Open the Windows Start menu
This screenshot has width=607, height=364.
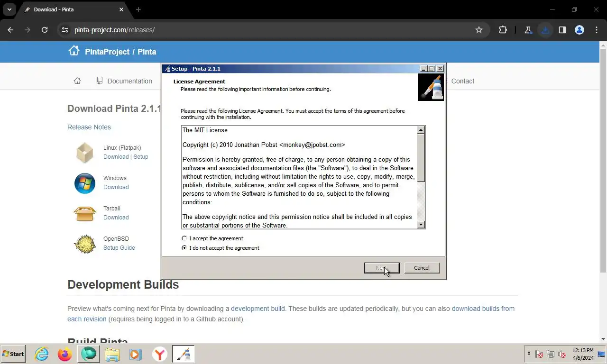point(13,354)
